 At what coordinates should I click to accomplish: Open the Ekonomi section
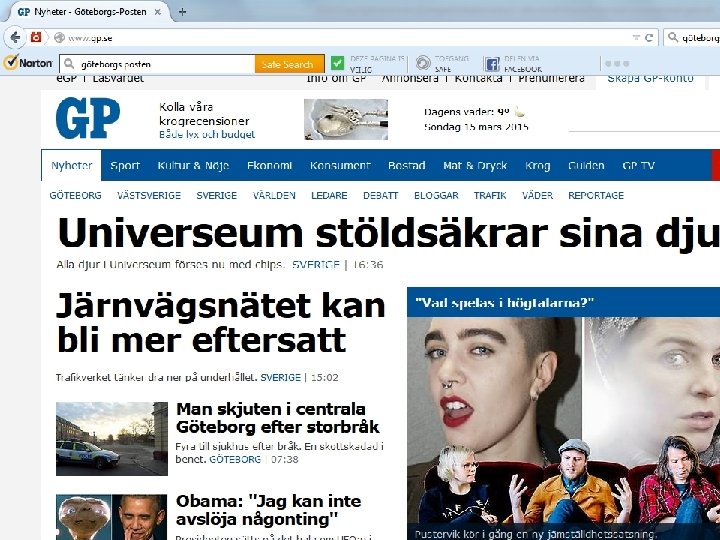(270, 165)
